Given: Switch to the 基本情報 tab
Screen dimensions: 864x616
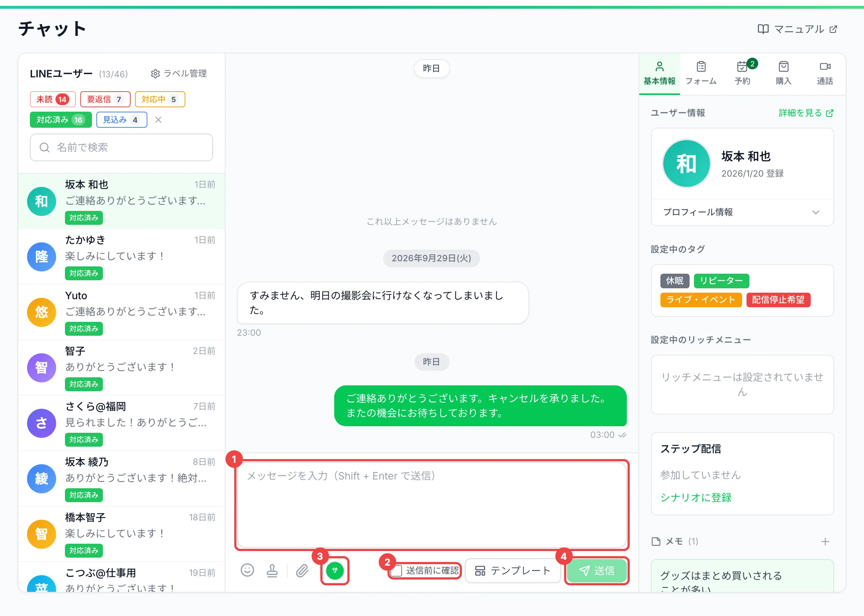Looking at the screenshot, I should tap(659, 74).
